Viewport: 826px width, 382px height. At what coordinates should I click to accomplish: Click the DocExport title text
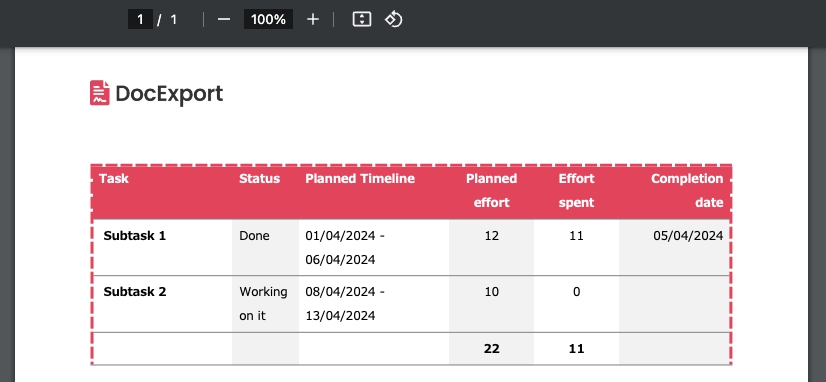(169, 94)
